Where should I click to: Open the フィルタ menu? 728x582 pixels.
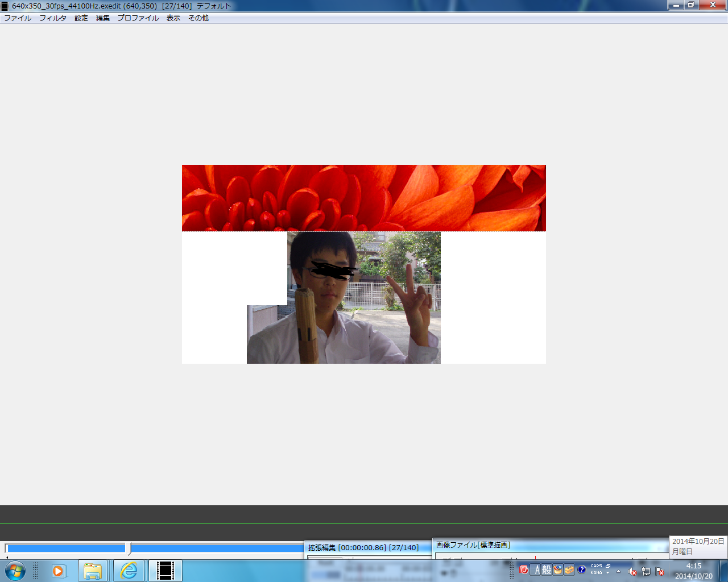[53, 18]
